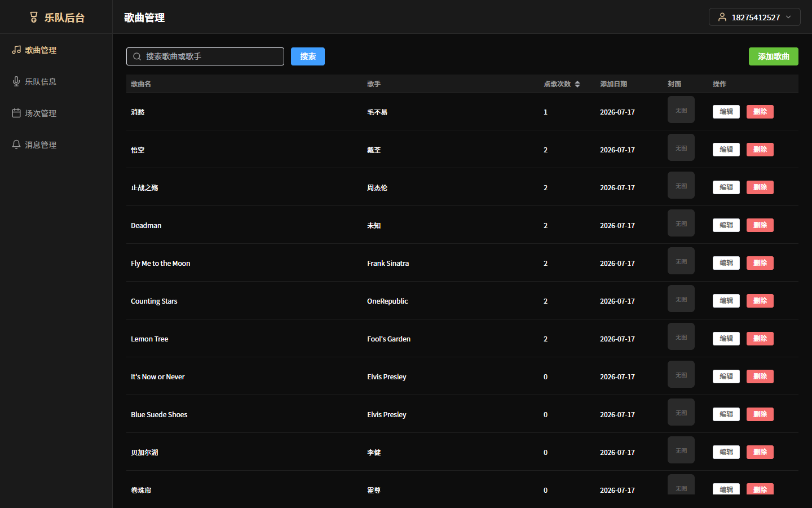812x508 pixels.
Task: Delete the song Lemon Tree
Action: [760, 339]
